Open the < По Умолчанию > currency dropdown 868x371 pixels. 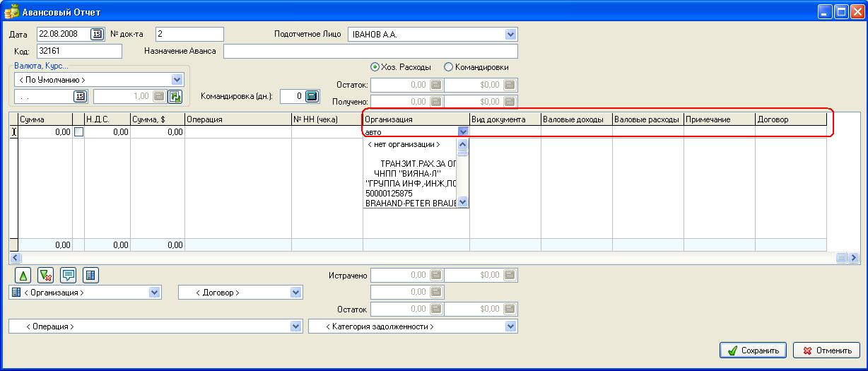177,80
